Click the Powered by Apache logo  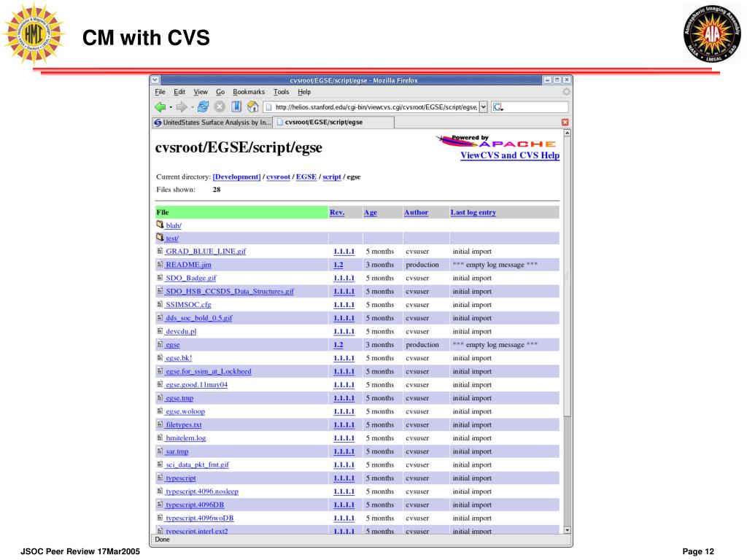496,141
